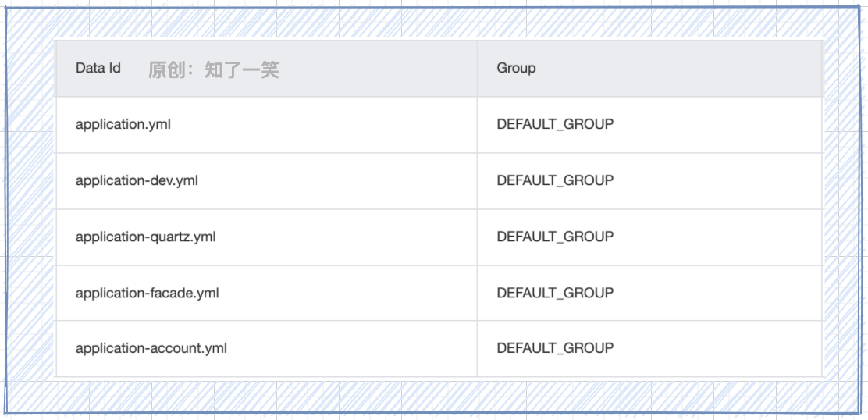
Task: Click the Data Id column header
Action: 98,69
